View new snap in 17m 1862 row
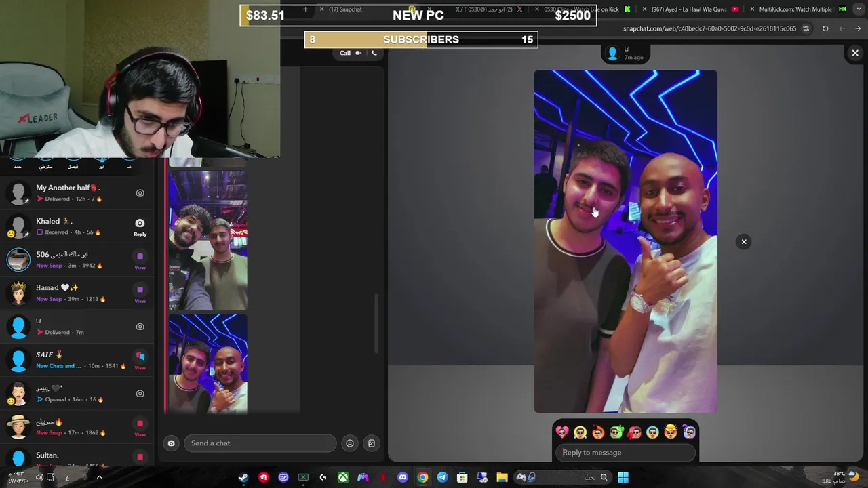This screenshot has height=488, width=868. pyautogui.click(x=140, y=426)
